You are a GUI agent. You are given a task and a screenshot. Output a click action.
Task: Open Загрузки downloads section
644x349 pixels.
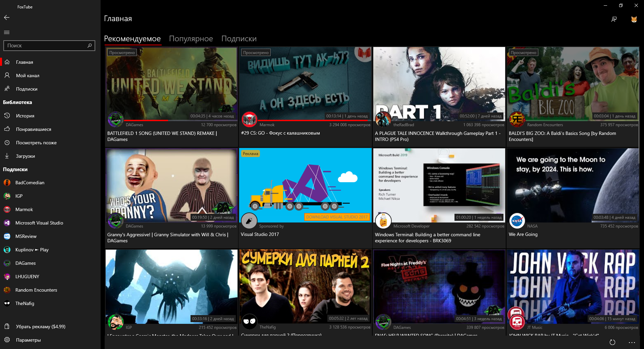(x=25, y=156)
